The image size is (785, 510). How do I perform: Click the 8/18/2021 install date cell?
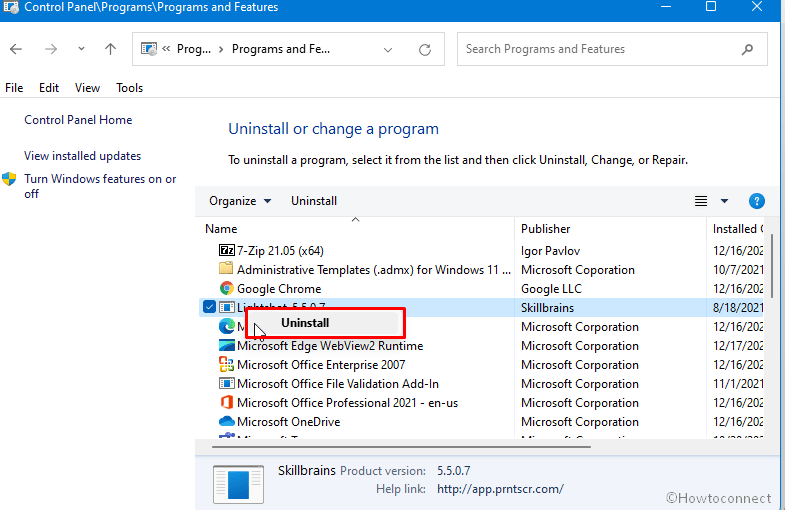738,308
